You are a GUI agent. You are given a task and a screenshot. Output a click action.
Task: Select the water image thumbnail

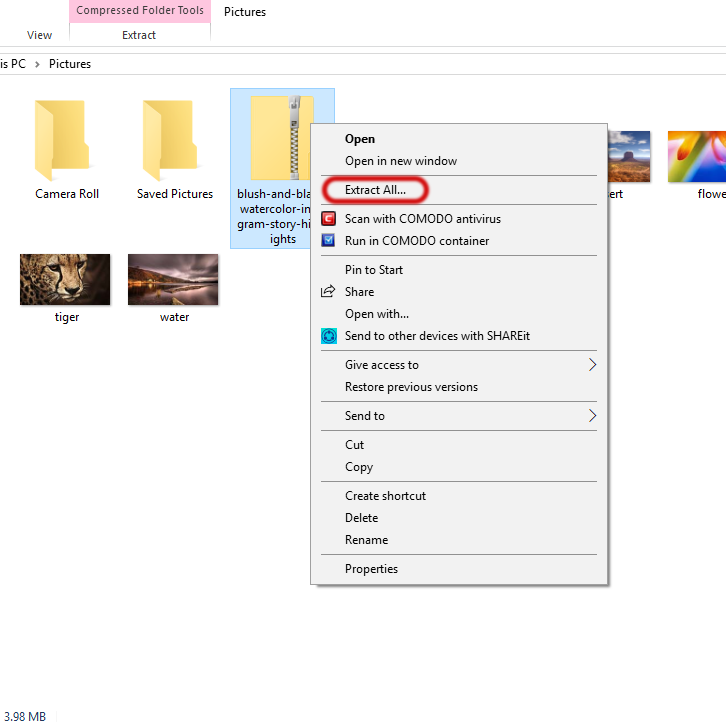coord(173,279)
